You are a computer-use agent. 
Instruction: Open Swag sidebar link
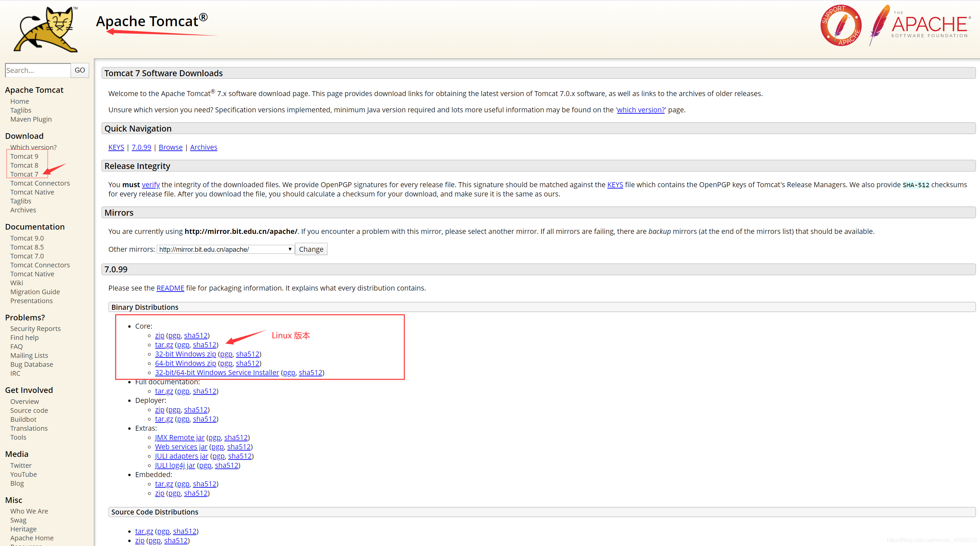pyautogui.click(x=18, y=520)
